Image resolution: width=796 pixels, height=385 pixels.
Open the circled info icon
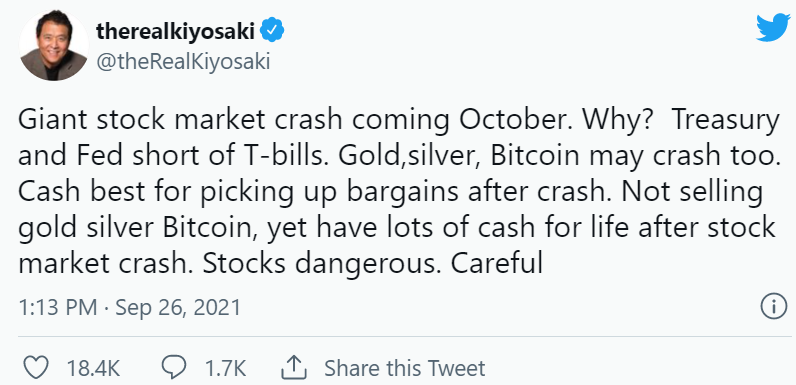tap(774, 308)
